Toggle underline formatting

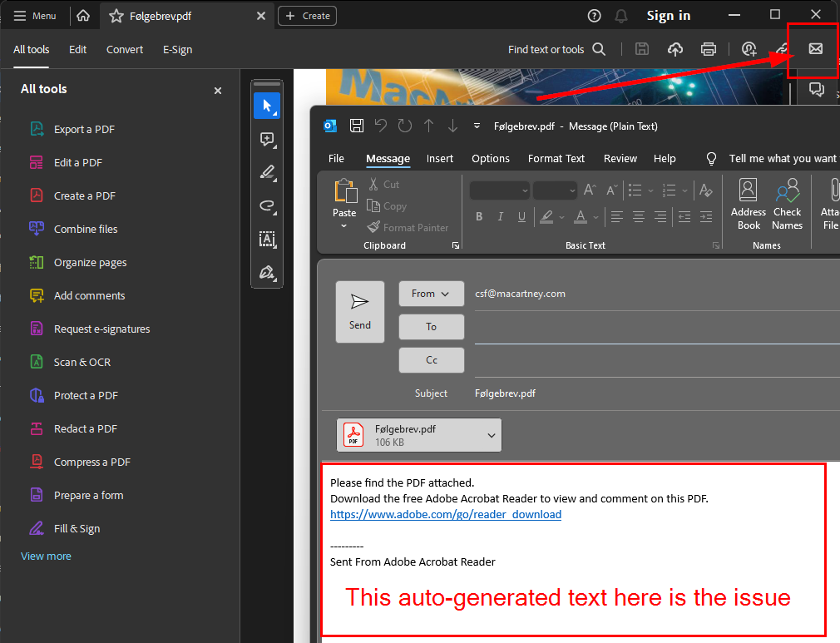coord(521,216)
